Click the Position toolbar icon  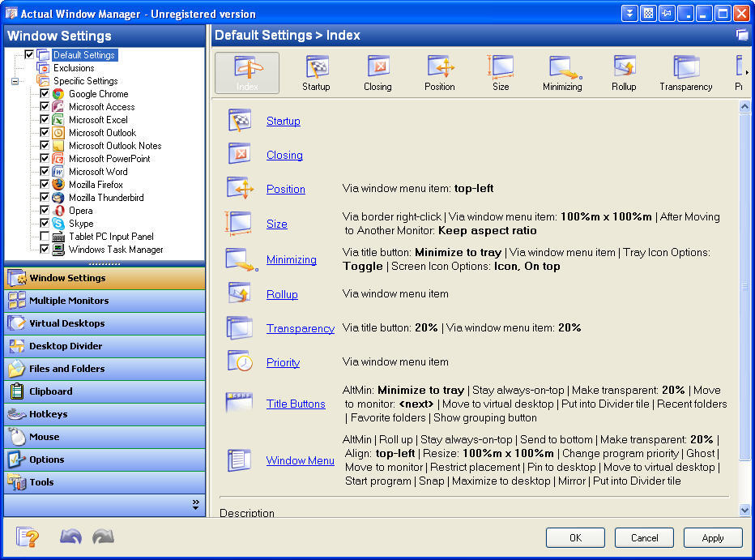(x=439, y=72)
